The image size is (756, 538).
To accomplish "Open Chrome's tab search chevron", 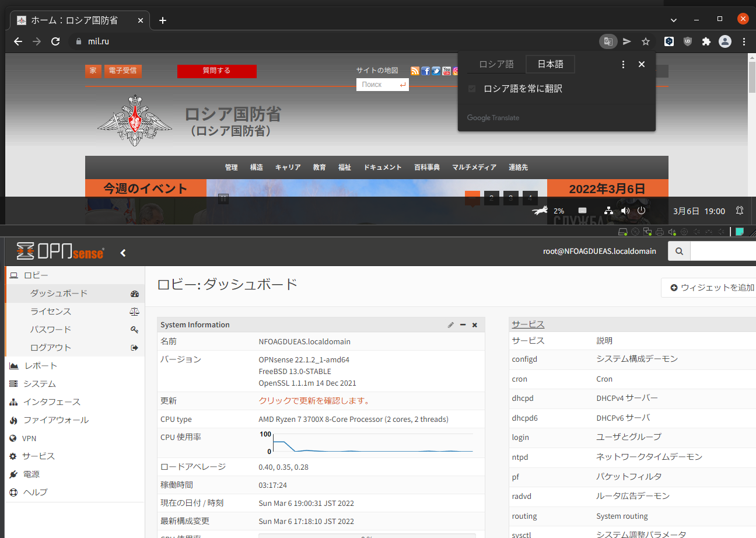I will pyautogui.click(x=674, y=20).
